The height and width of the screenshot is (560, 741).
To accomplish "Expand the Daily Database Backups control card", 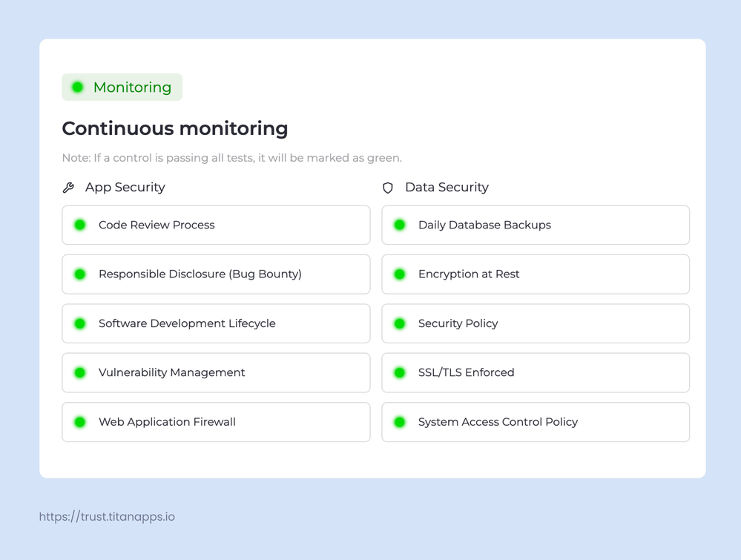I will [535, 225].
